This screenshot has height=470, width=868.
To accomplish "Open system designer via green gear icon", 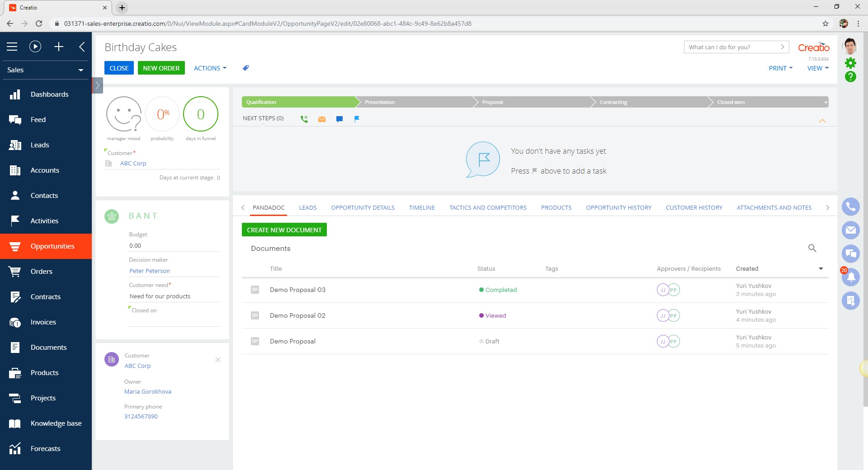I will [x=850, y=63].
